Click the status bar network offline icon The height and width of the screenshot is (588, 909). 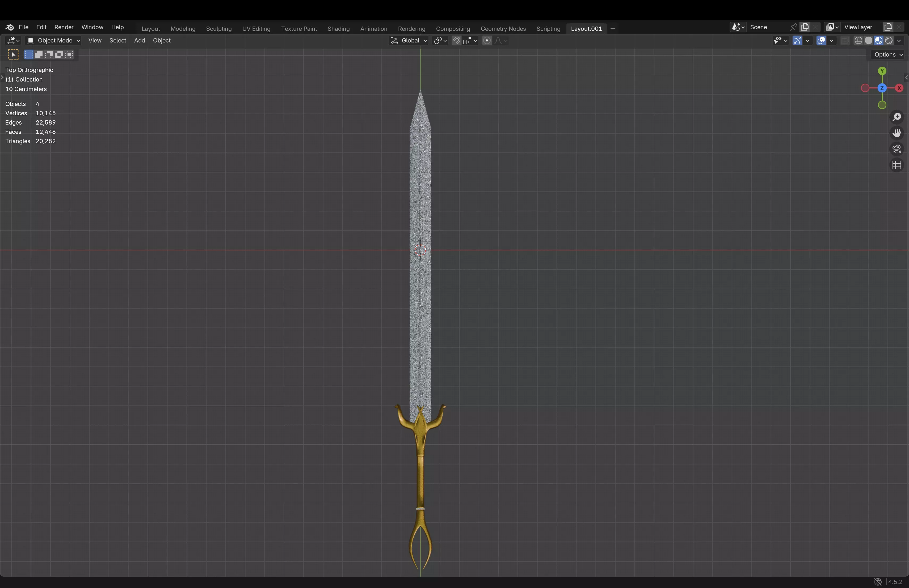(x=878, y=582)
